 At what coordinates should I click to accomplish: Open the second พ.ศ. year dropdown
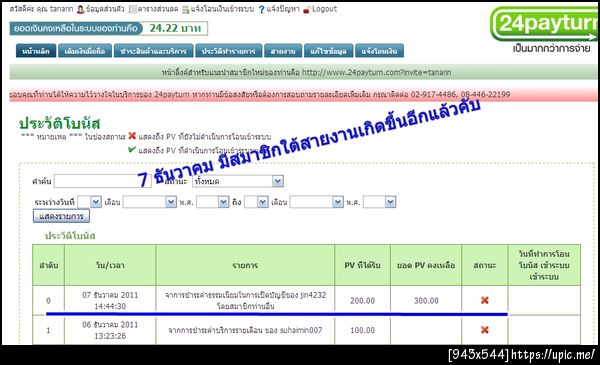tap(379, 202)
